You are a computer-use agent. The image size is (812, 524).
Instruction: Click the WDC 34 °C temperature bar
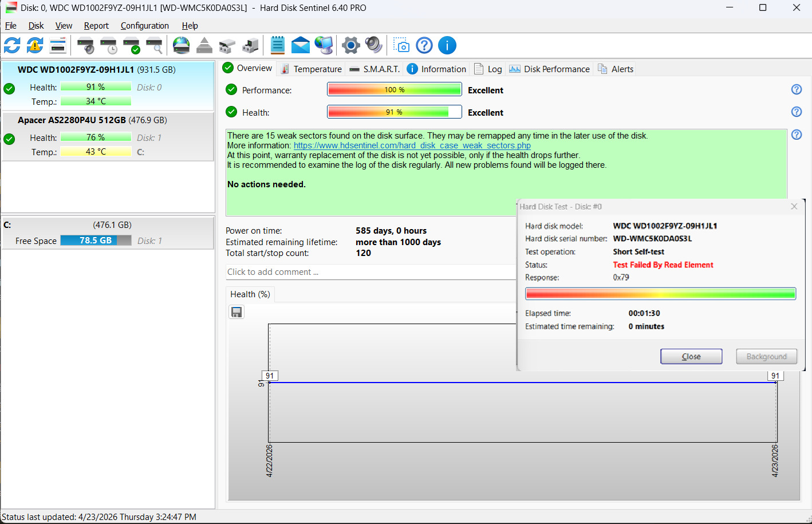(x=96, y=101)
